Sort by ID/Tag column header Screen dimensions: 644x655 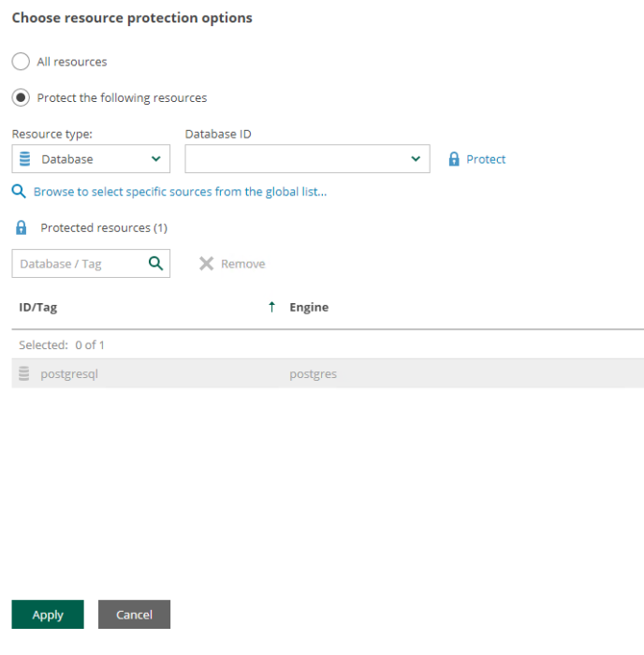[x=38, y=308]
